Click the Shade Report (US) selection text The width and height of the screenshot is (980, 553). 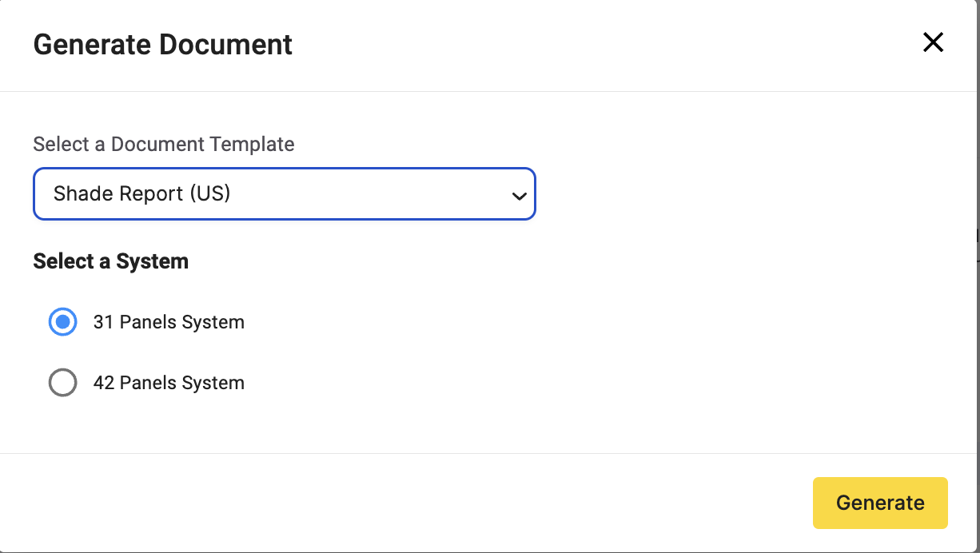[142, 193]
